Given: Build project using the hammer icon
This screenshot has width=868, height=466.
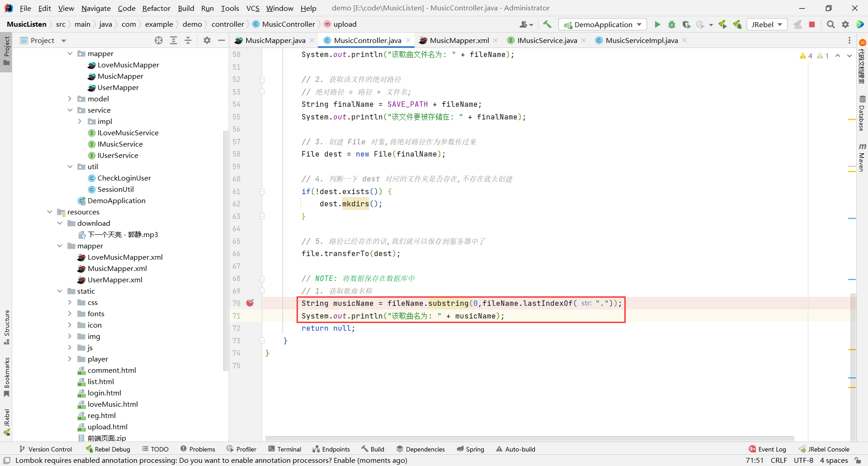Looking at the screenshot, I should pyautogui.click(x=547, y=24).
